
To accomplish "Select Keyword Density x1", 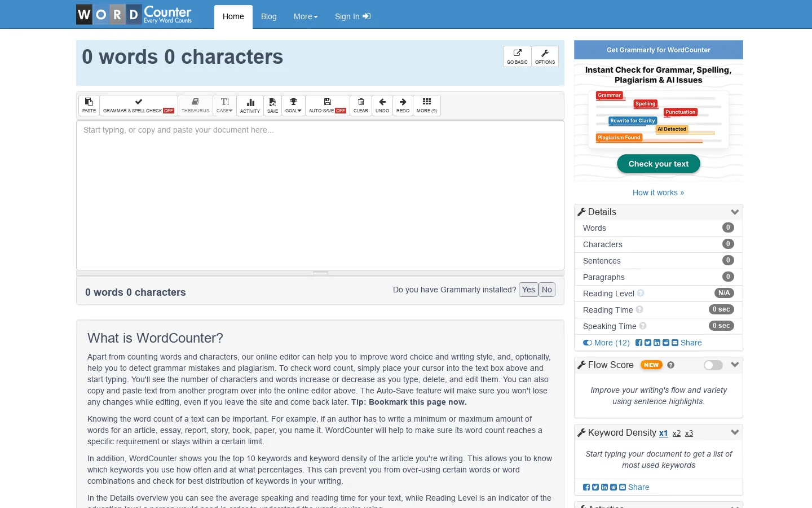I will point(664,433).
